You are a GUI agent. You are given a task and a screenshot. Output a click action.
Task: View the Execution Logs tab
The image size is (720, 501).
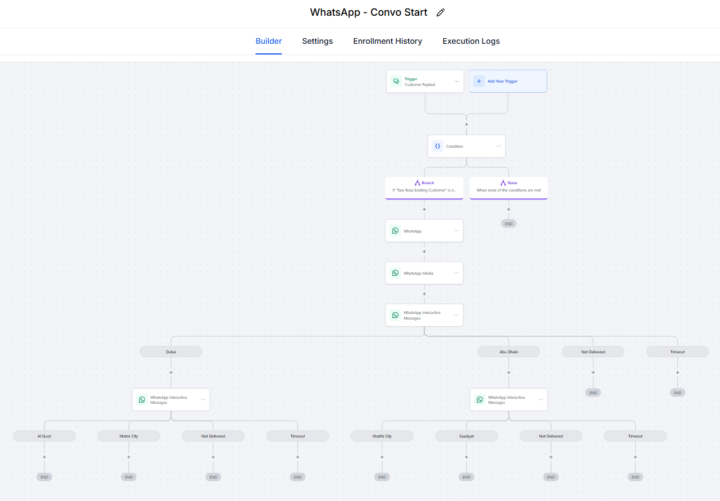(471, 41)
